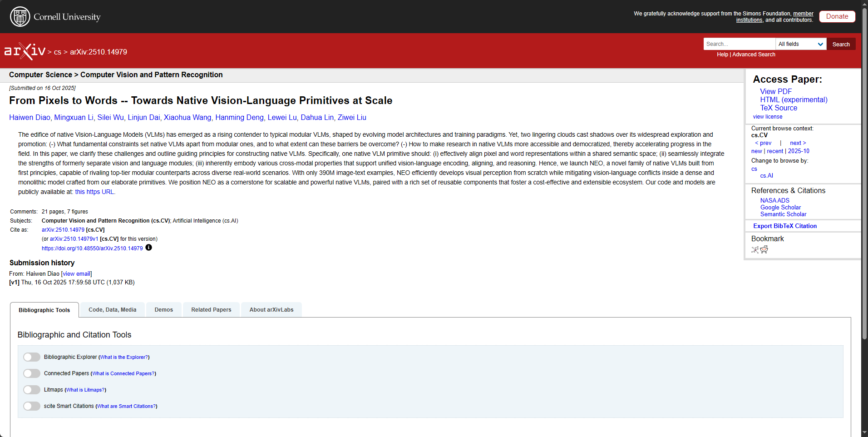
Task: Click the 'Submission history' heading
Action: coord(42,263)
